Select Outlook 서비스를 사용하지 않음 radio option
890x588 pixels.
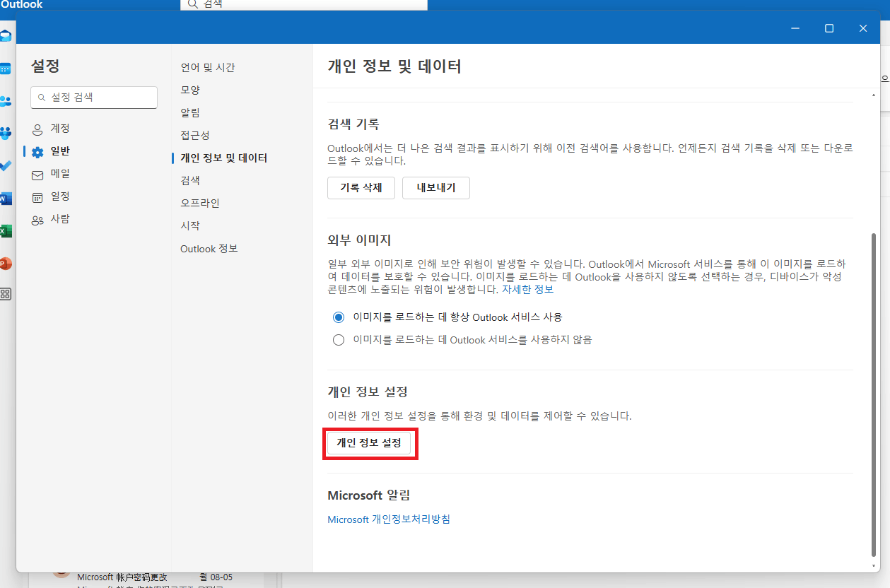pos(339,340)
